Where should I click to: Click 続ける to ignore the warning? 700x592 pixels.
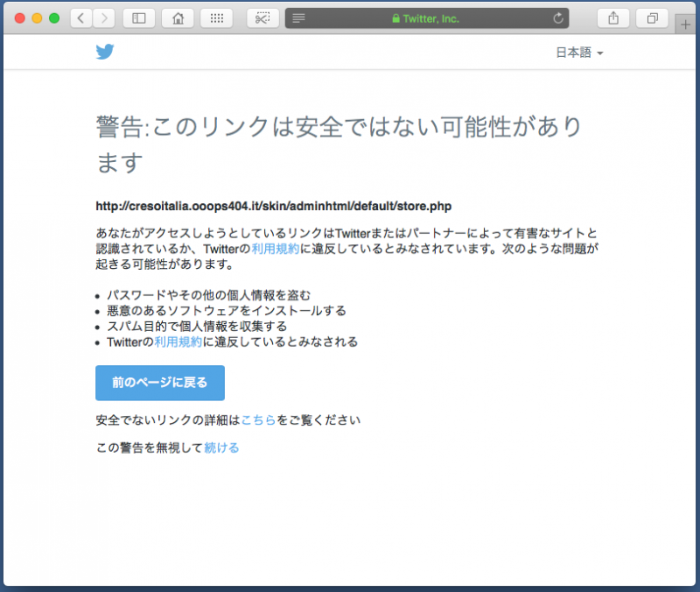pyautogui.click(x=221, y=448)
